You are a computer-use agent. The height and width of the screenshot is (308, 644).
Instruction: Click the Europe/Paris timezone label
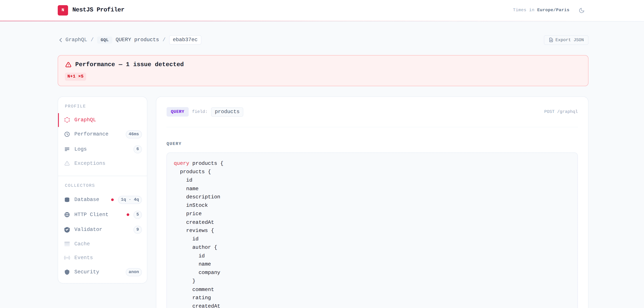[x=553, y=10]
